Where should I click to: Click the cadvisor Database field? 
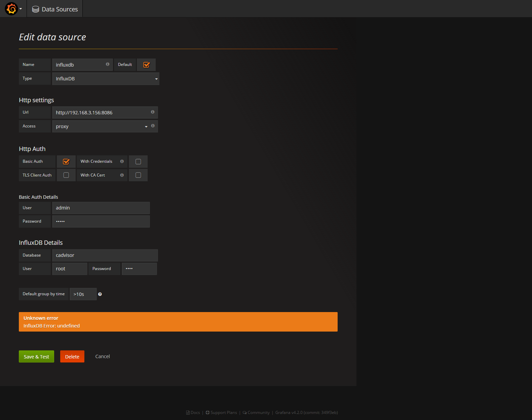pos(105,255)
